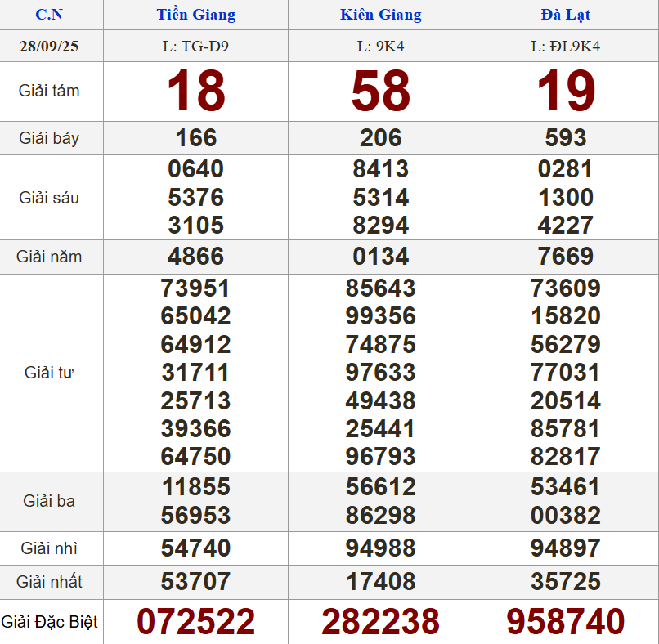Screen dimensions: 659x644
Task: Click the Giải nhất row label
Action: tap(49, 582)
